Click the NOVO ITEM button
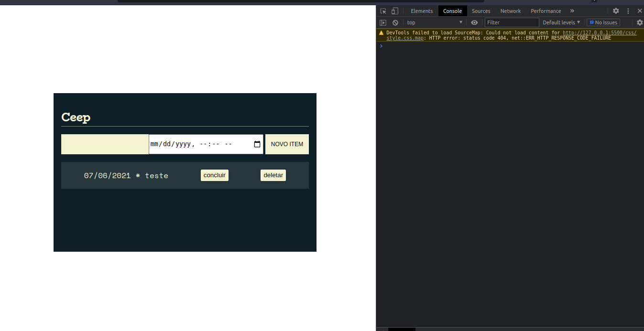This screenshot has height=331, width=644. point(287,144)
